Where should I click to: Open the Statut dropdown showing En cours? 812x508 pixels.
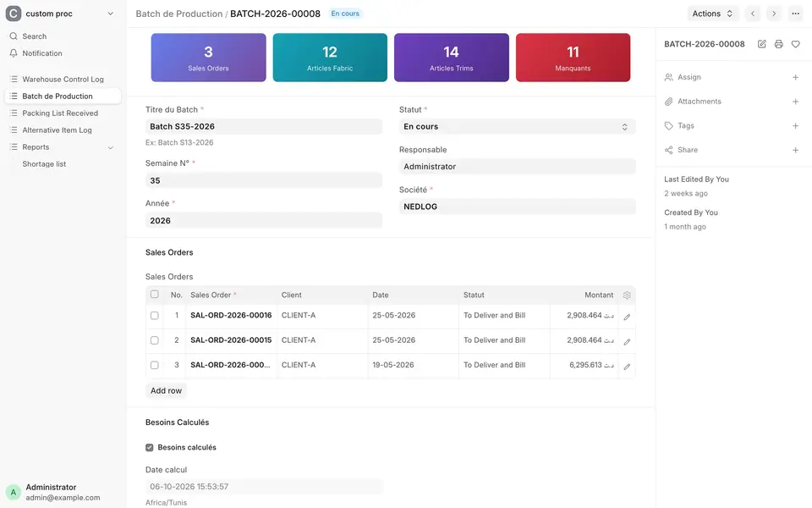517,126
